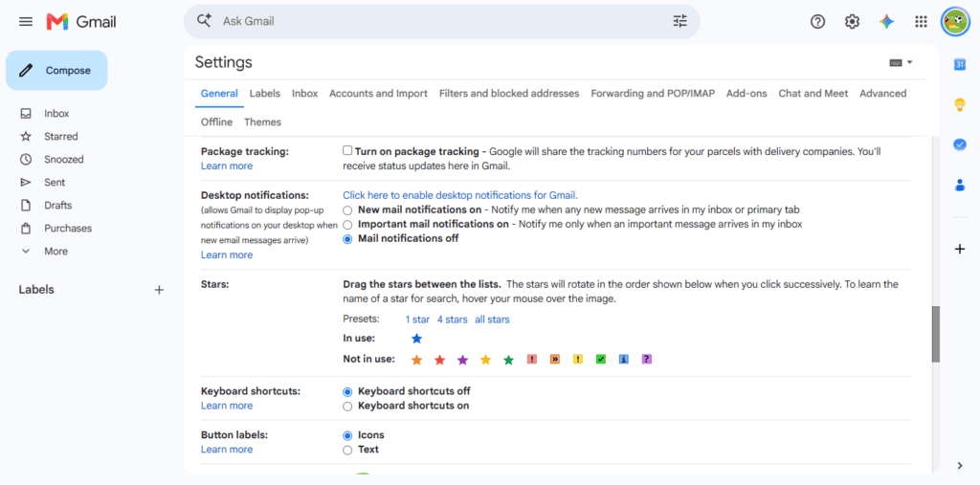The height and width of the screenshot is (485, 980).
Task: Open the Add-ons tab
Action: (746, 93)
